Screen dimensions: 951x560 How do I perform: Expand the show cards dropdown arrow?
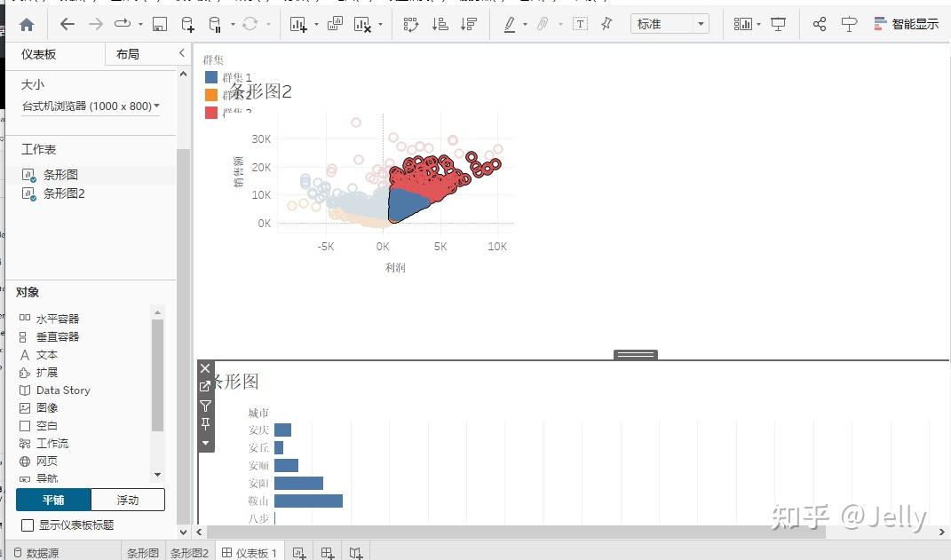click(x=758, y=25)
